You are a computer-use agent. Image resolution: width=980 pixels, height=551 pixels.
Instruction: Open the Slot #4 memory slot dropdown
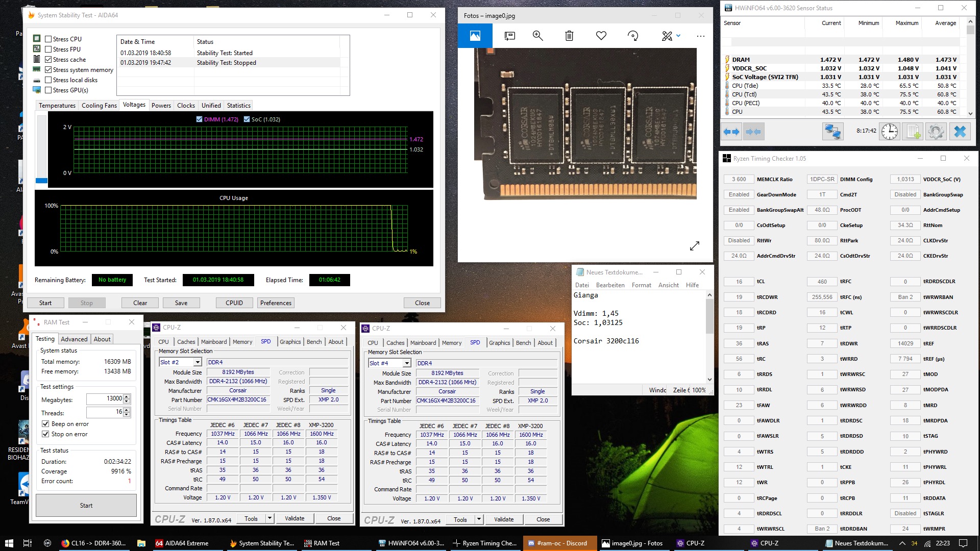click(407, 363)
